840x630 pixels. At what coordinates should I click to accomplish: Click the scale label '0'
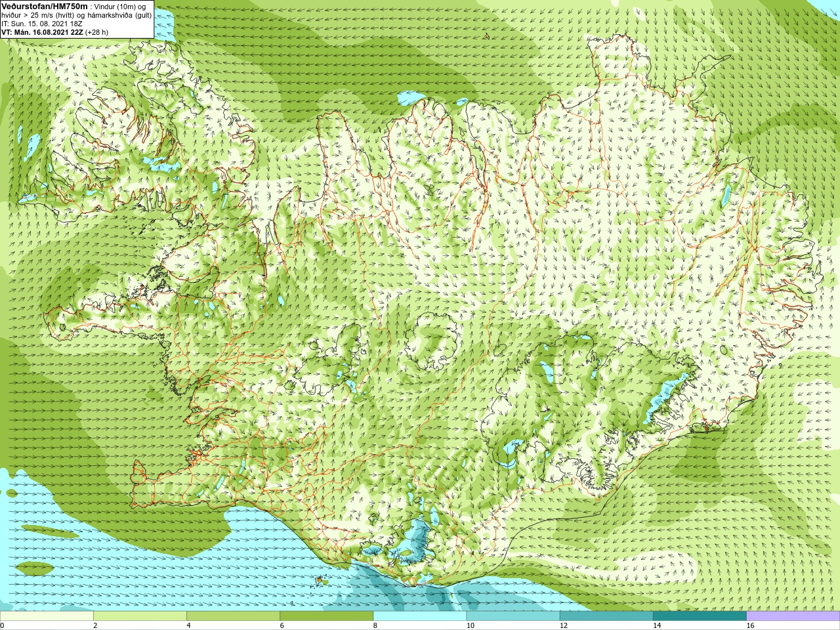point(2,625)
